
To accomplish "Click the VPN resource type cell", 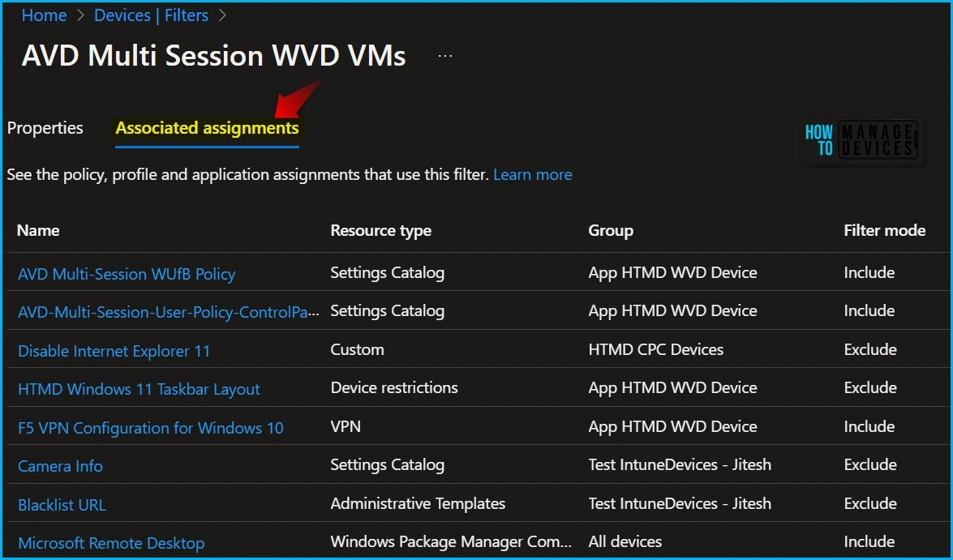I will click(x=346, y=426).
